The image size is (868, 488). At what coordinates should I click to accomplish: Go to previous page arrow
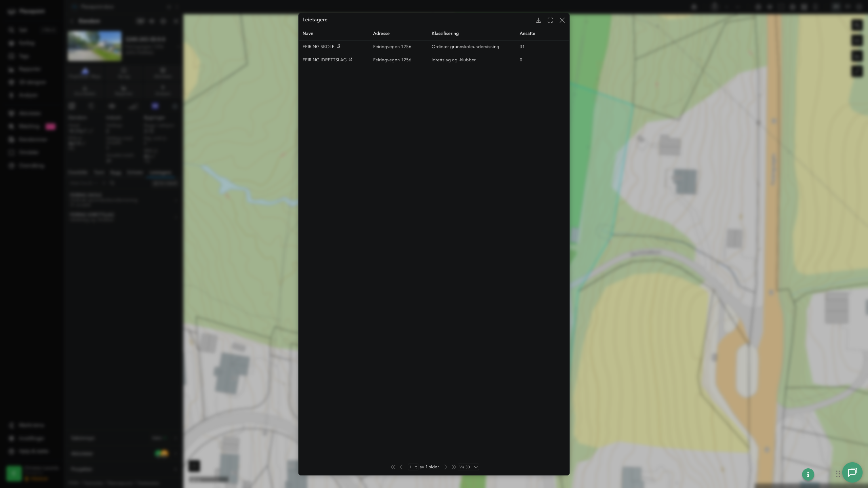point(401,467)
